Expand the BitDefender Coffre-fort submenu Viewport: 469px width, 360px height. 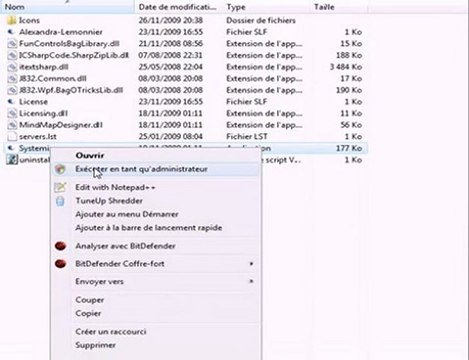[251, 264]
